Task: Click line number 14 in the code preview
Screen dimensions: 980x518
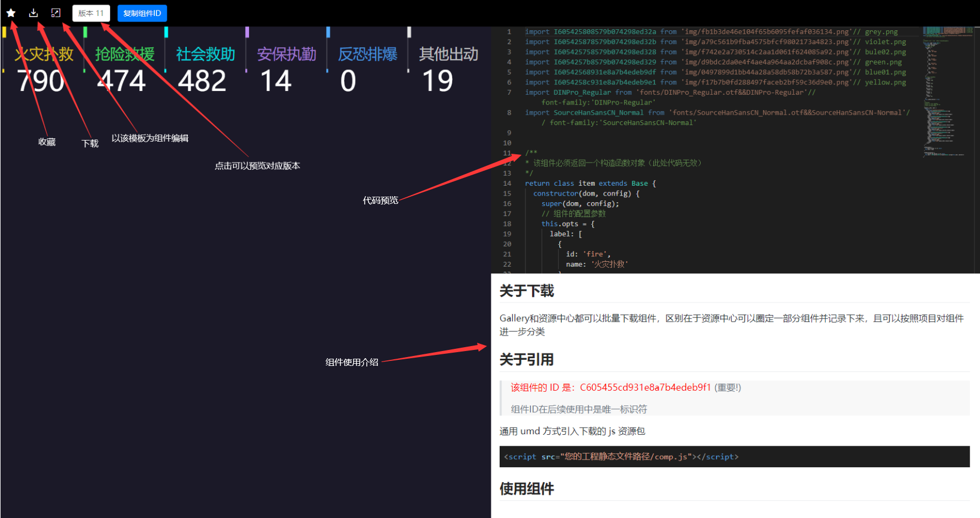Action: coord(508,183)
